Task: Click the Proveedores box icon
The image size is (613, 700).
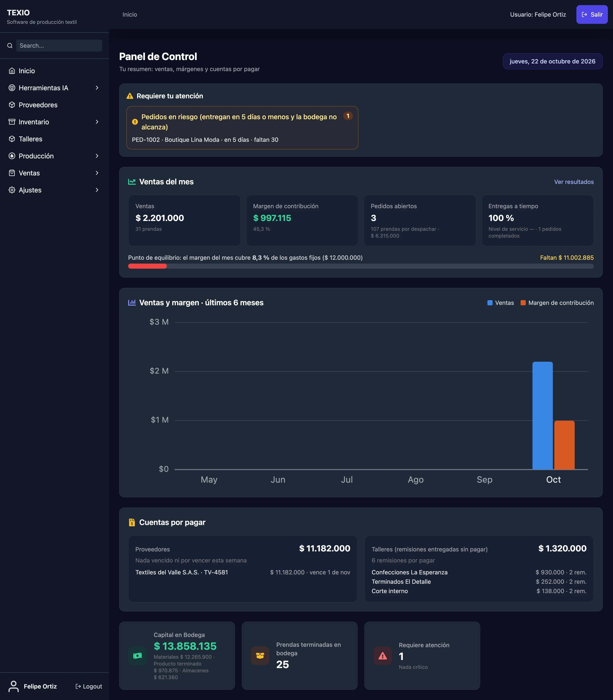Action: (x=12, y=105)
